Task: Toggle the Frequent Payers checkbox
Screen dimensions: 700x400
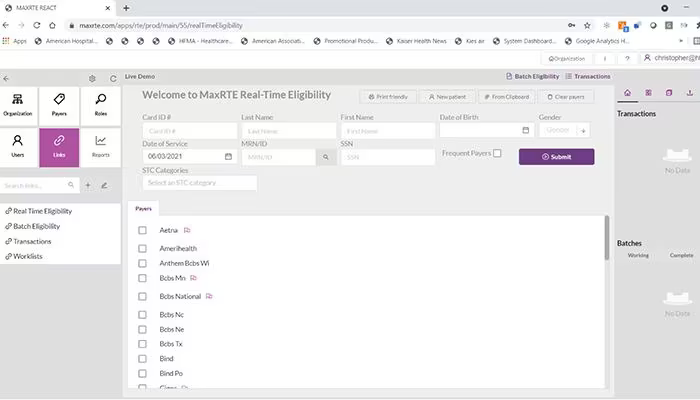Action: click(x=497, y=153)
